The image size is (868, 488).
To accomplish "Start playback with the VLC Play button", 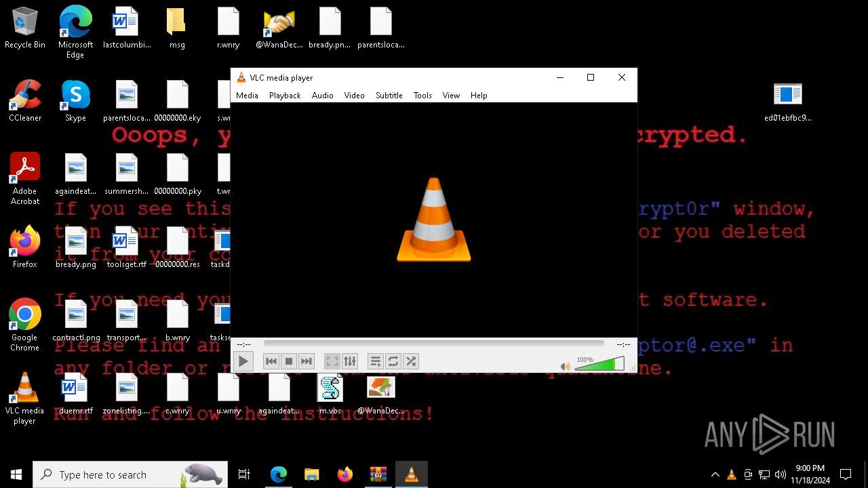I will (x=243, y=361).
